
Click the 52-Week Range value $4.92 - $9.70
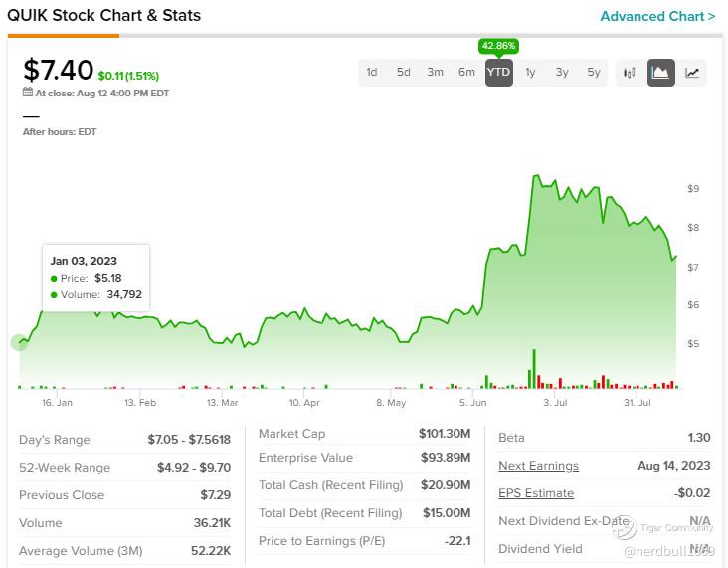pyautogui.click(x=194, y=468)
